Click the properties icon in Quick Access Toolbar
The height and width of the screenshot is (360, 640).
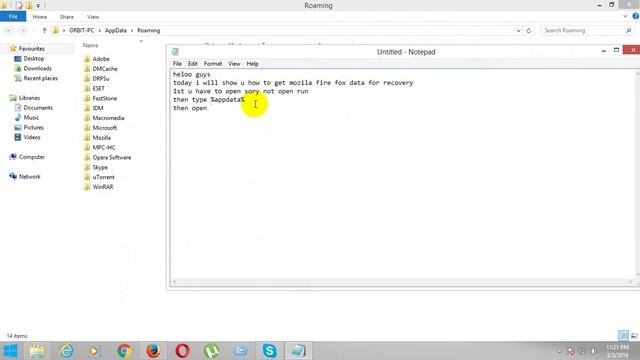coord(18,5)
